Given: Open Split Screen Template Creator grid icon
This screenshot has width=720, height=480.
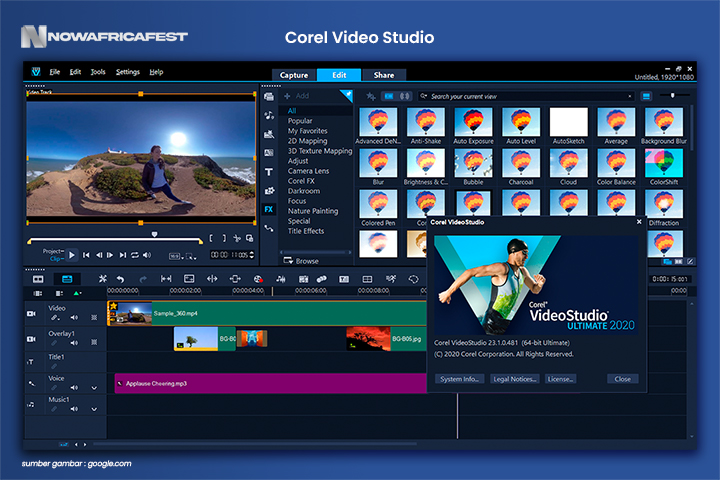Looking at the screenshot, I should [367, 279].
